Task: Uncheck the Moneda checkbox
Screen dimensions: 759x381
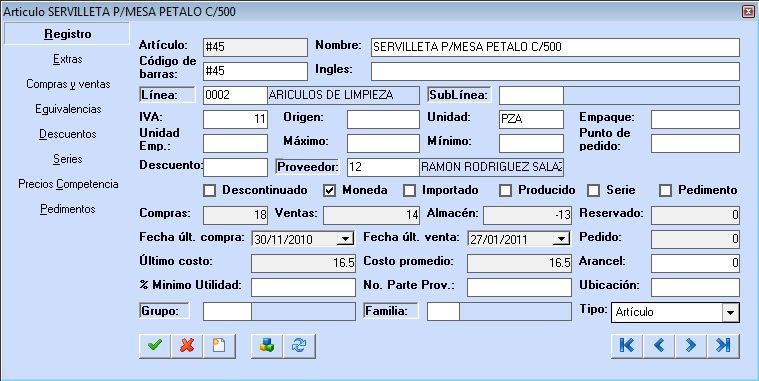Action: tap(329, 191)
